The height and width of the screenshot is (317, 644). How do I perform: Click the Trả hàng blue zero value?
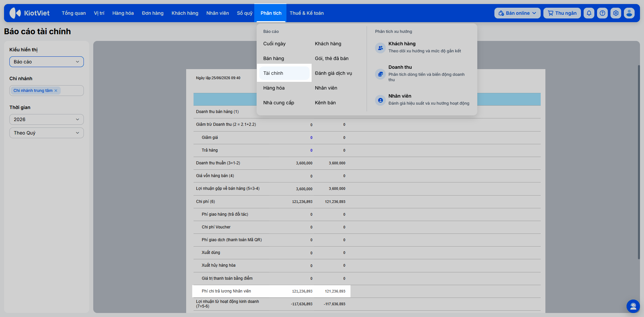[x=311, y=150]
